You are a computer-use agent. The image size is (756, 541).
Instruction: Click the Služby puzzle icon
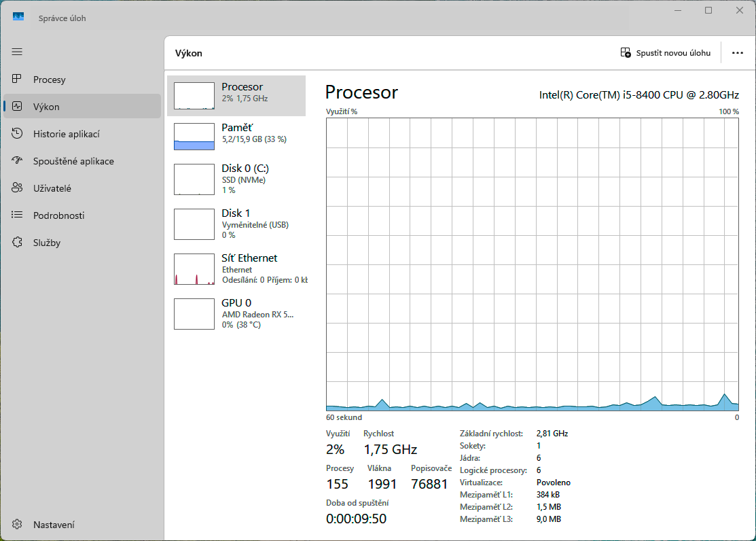[18, 243]
